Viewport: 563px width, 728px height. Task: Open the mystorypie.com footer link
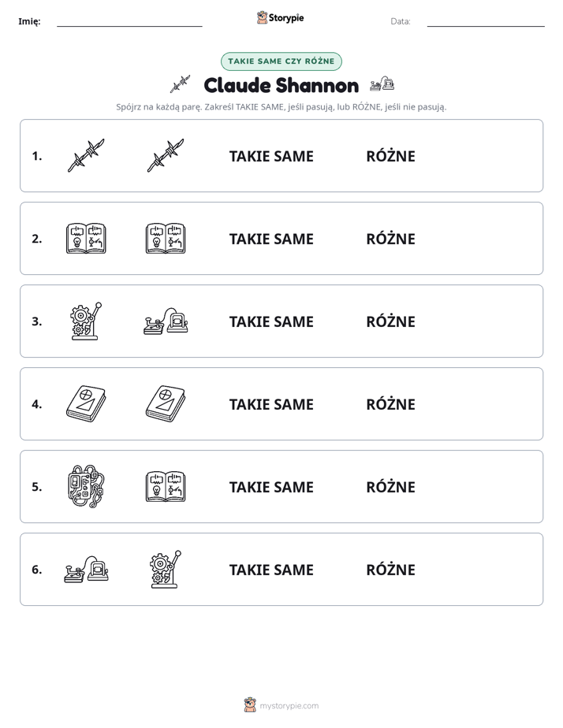click(281, 705)
